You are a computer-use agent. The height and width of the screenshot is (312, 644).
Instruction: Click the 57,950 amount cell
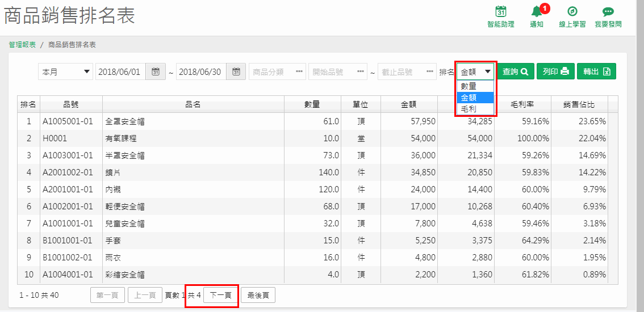tap(409, 121)
